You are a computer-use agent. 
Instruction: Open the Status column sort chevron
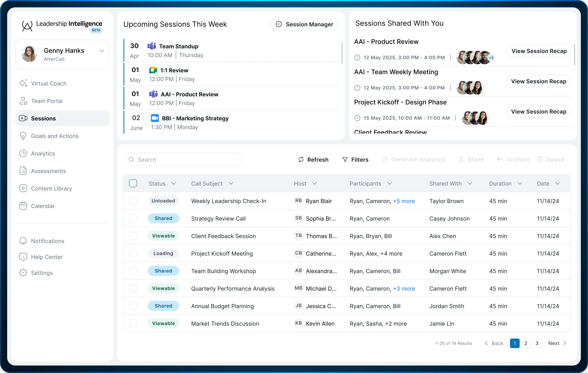coord(174,184)
